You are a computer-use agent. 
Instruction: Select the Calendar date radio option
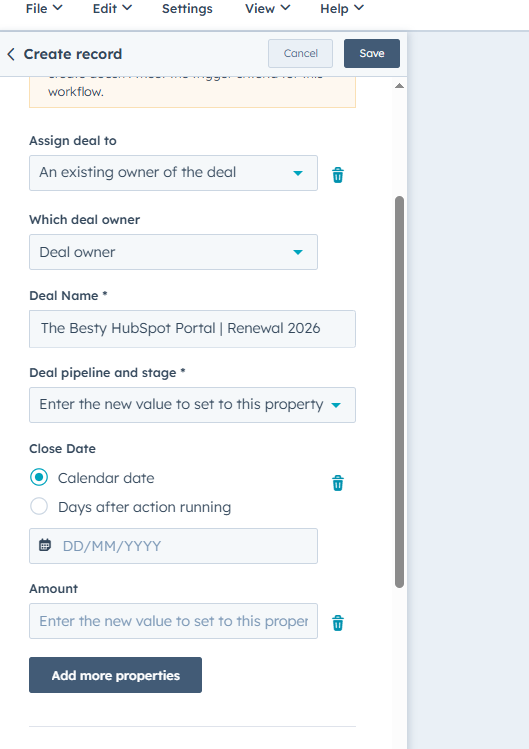point(39,477)
